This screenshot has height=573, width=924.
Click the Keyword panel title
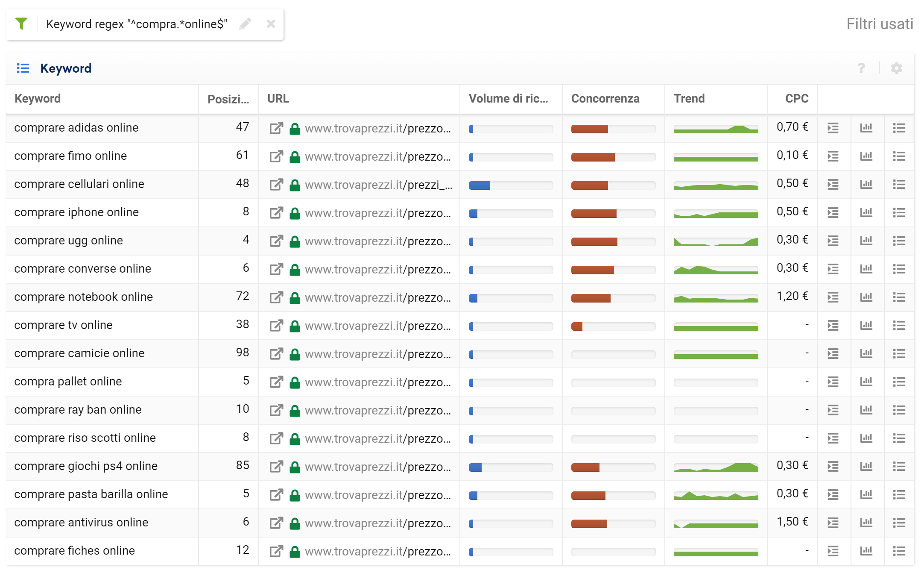(x=66, y=68)
